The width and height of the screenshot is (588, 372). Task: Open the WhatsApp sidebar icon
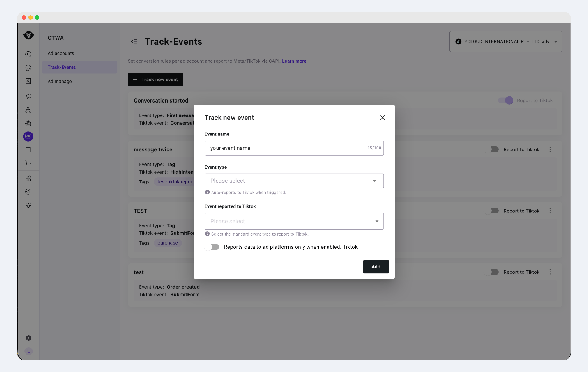[x=28, y=54]
